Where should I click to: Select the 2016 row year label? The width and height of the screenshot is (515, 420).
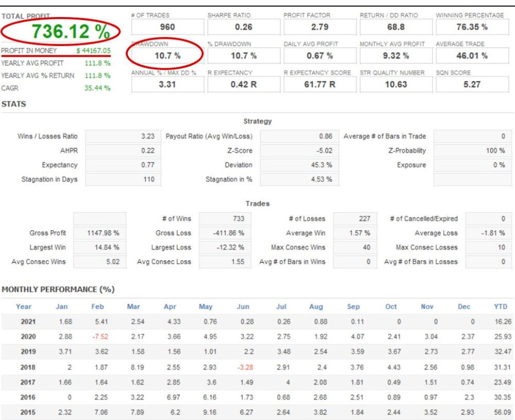[28, 397]
